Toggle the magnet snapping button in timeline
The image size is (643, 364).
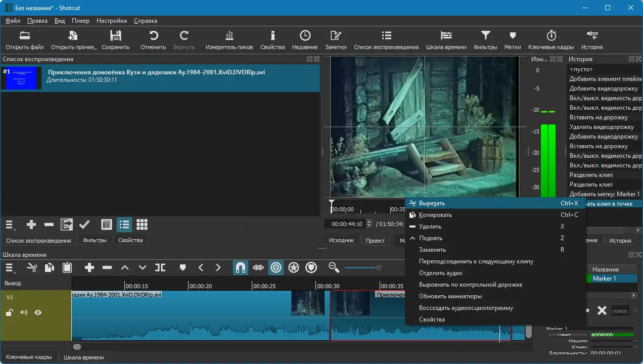click(x=240, y=267)
